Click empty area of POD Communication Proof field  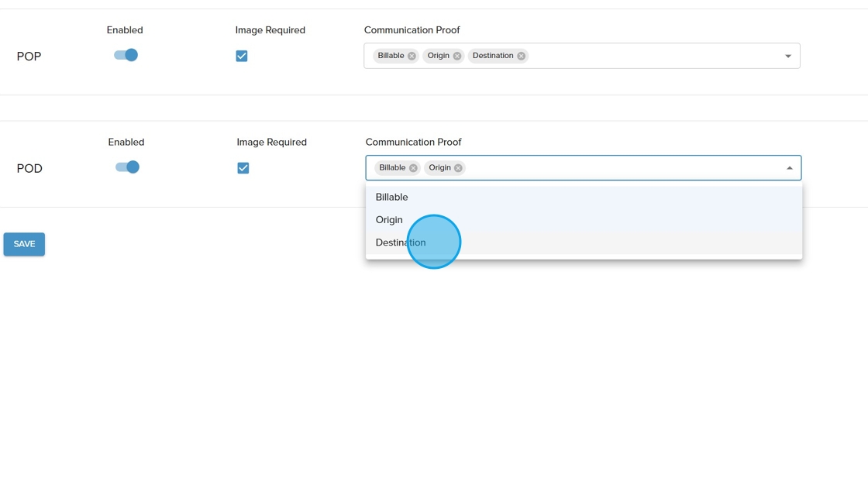tap(620, 168)
